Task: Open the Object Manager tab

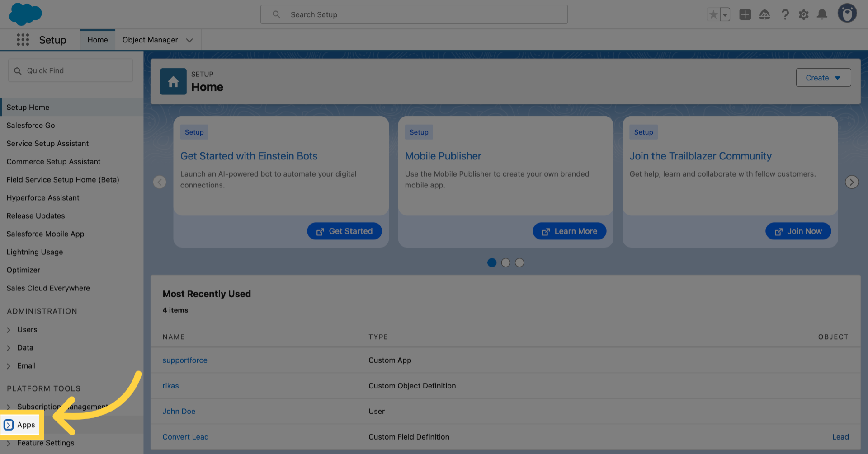Action: tap(150, 40)
